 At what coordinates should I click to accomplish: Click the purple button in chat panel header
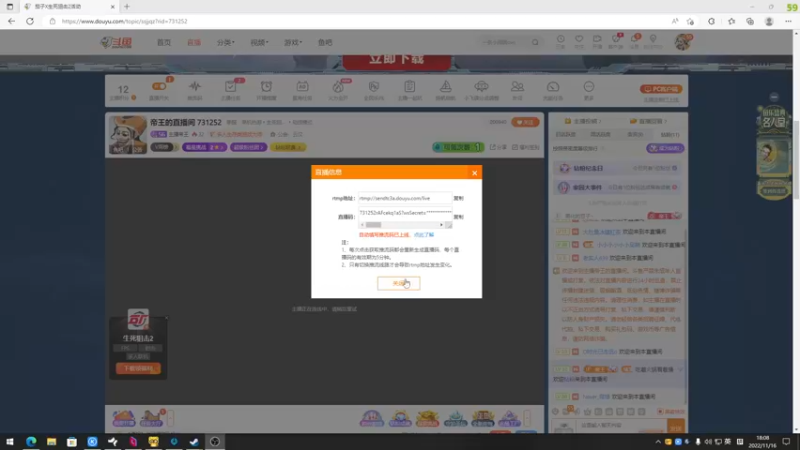665,148
